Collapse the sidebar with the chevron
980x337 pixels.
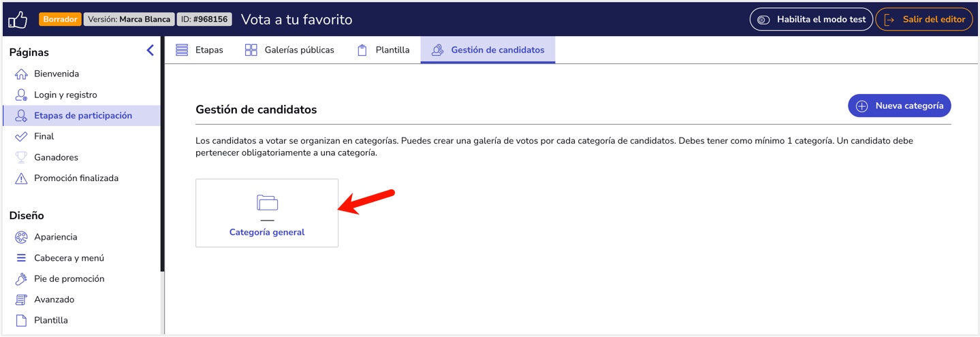pyautogui.click(x=150, y=50)
